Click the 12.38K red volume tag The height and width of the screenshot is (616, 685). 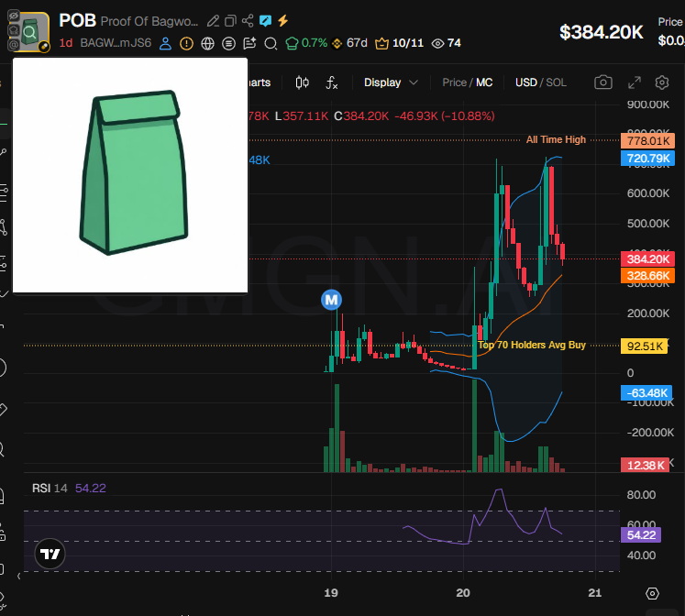pyautogui.click(x=645, y=465)
